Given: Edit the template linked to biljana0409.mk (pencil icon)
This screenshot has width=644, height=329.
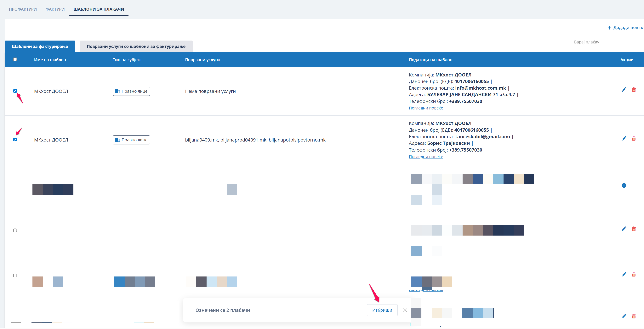Looking at the screenshot, I should 624,138.
